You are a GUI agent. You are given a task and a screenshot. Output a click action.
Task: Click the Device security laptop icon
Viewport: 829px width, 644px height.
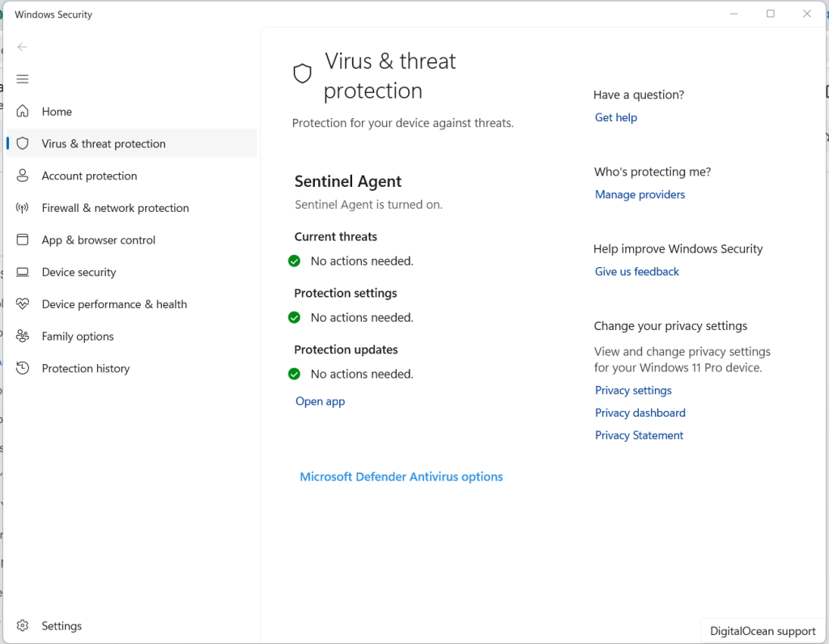click(x=22, y=272)
